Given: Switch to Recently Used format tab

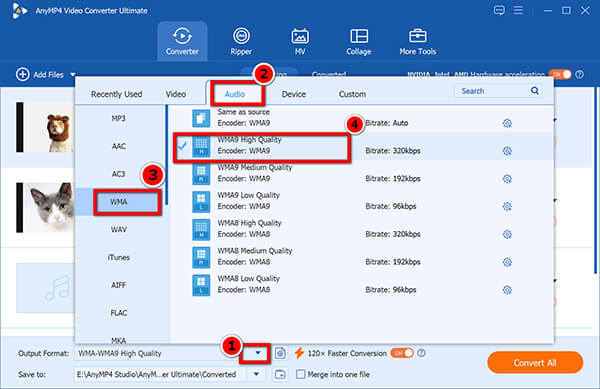Looking at the screenshot, I should coord(116,94).
